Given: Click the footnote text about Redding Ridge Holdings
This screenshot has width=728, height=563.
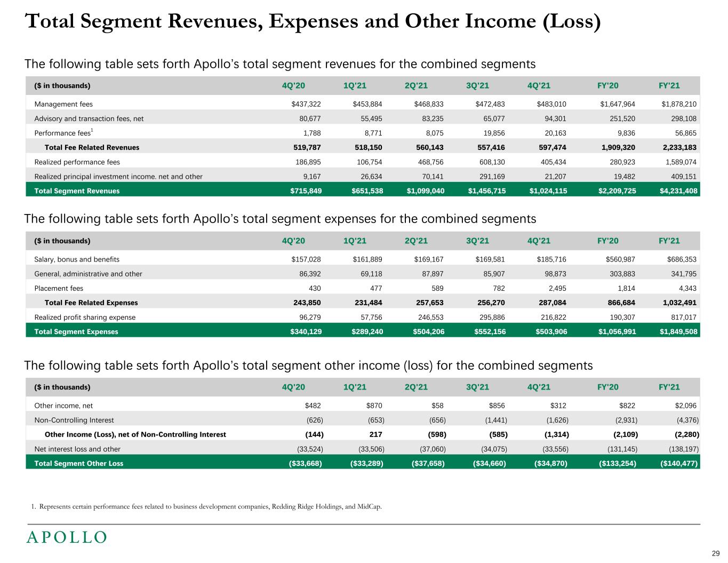Looking at the screenshot, I should [207, 506].
